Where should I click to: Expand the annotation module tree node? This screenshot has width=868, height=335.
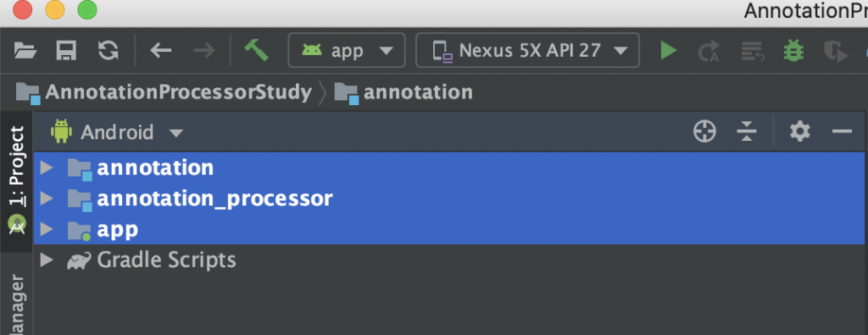pos(47,168)
